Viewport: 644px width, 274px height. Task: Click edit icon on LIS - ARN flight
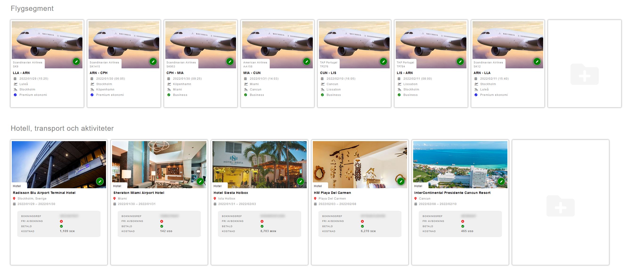(x=460, y=61)
